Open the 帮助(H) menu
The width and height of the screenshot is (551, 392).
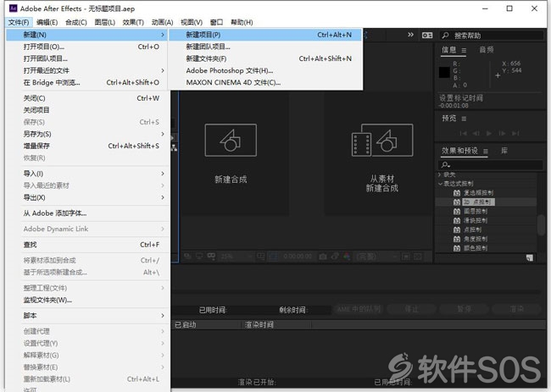[242, 23]
